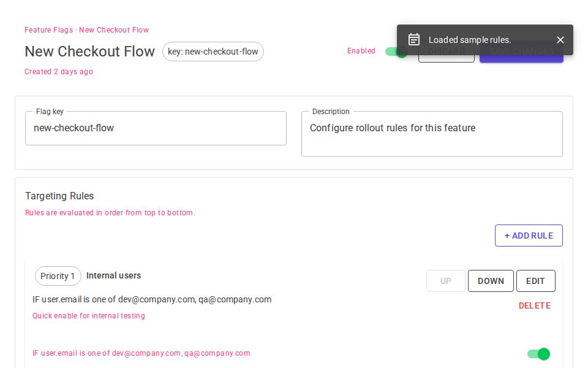
Task: Click inside the Flag key input
Action: (x=156, y=128)
